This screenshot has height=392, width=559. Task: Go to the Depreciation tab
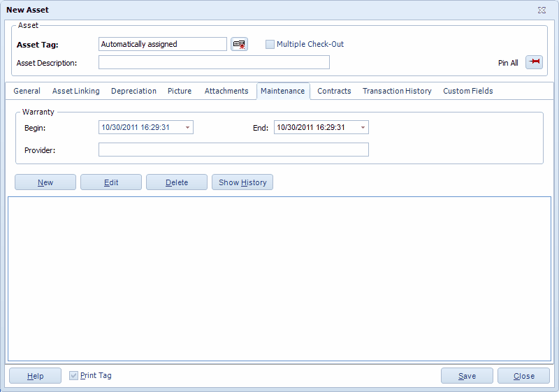click(x=133, y=91)
